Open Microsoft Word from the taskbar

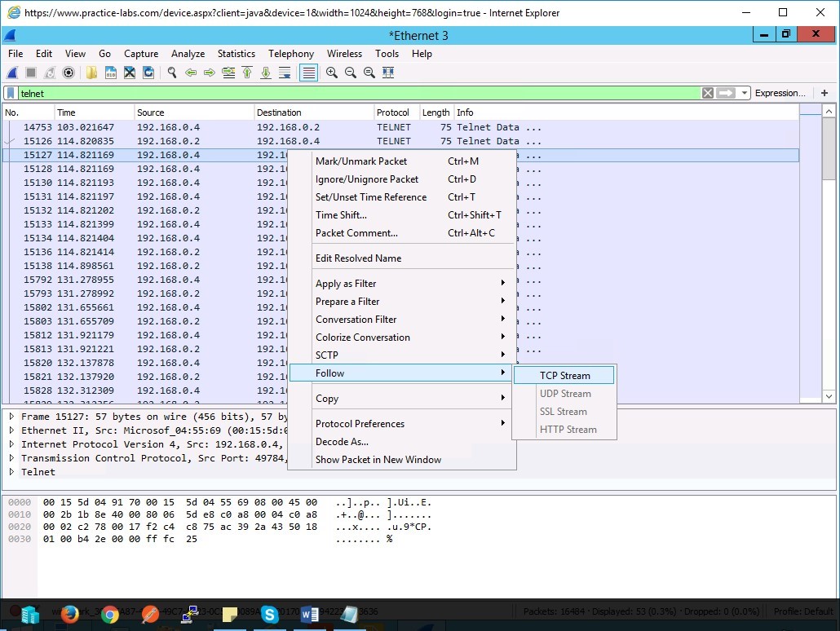pyautogui.click(x=310, y=615)
